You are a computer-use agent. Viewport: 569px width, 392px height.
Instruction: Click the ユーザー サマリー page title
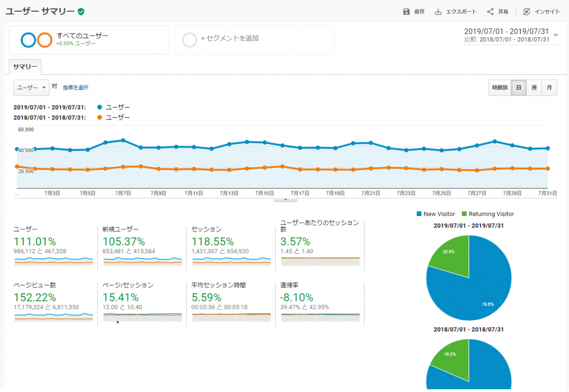coord(40,12)
